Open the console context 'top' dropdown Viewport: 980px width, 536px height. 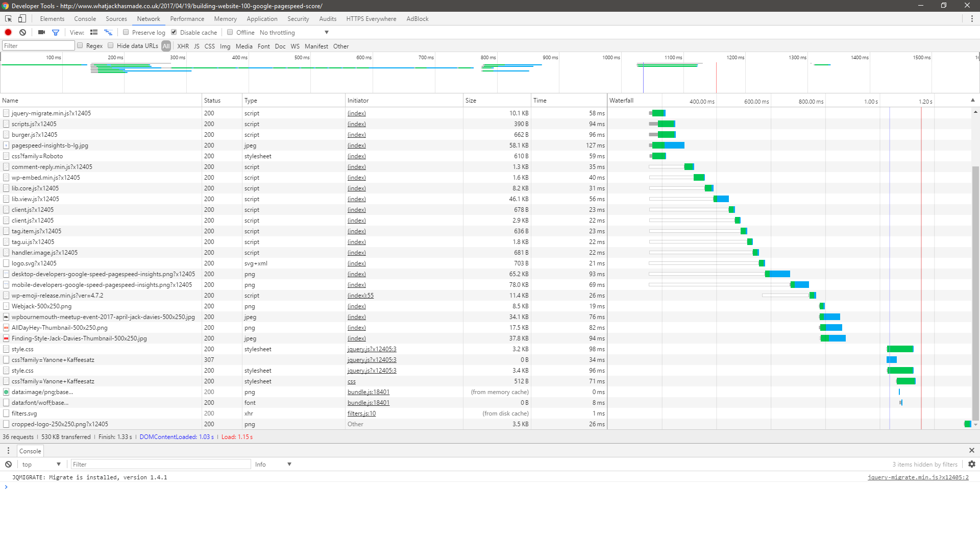coord(41,464)
